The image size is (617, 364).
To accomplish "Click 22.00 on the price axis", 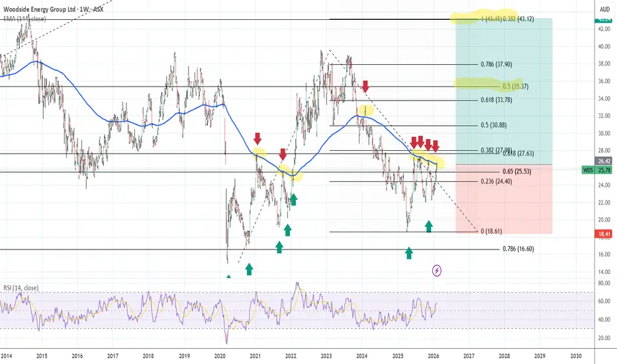I will tap(604, 203).
